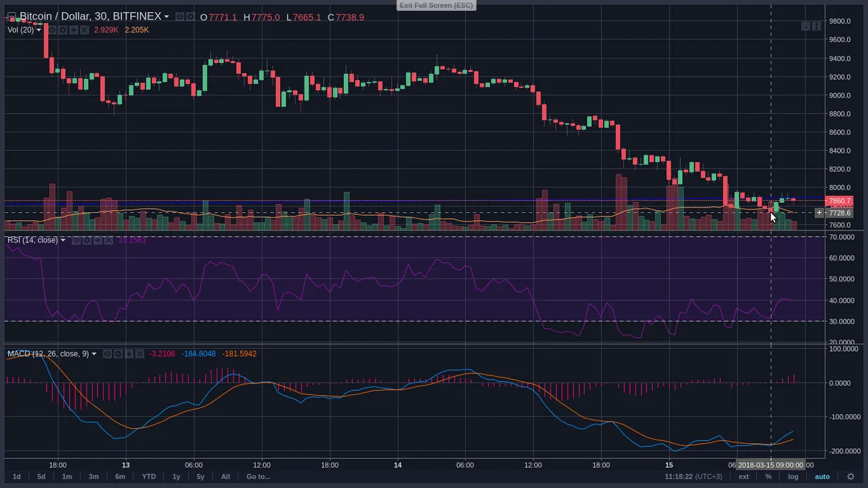Click the High value 7775.0

[x=265, y=17]
